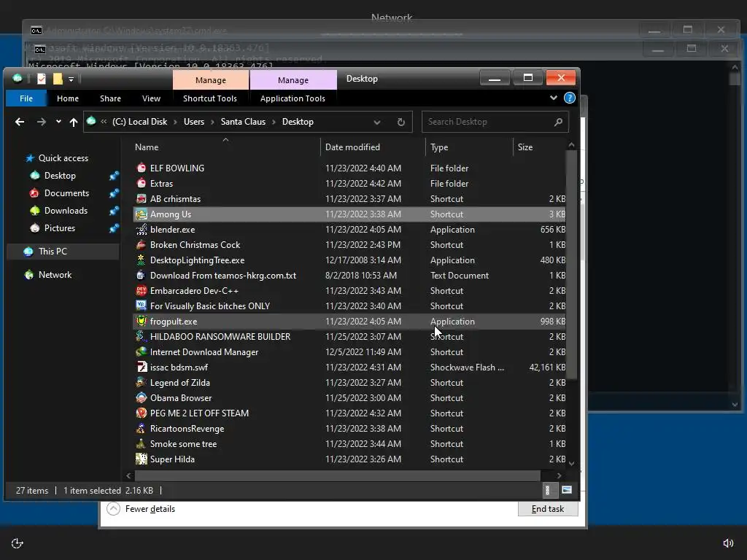
Task: Click the issac bdsm.swf Flash icon
Action: [141, 367]
